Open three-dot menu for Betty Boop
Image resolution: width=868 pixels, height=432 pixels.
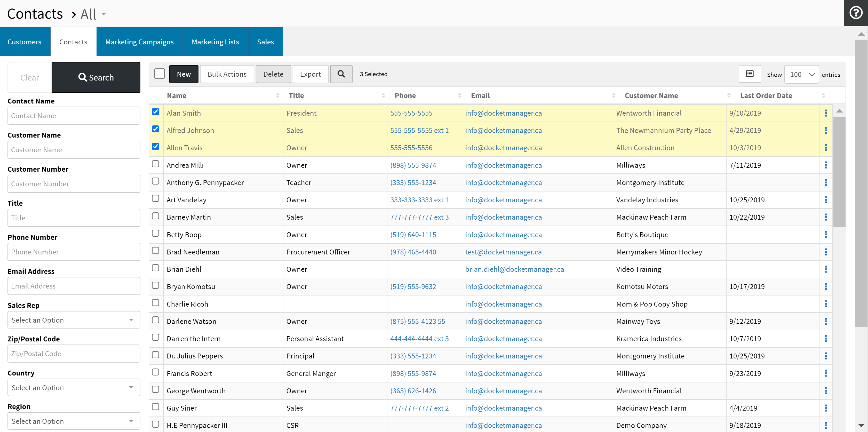pyautogui.click(x=826, y=235)
